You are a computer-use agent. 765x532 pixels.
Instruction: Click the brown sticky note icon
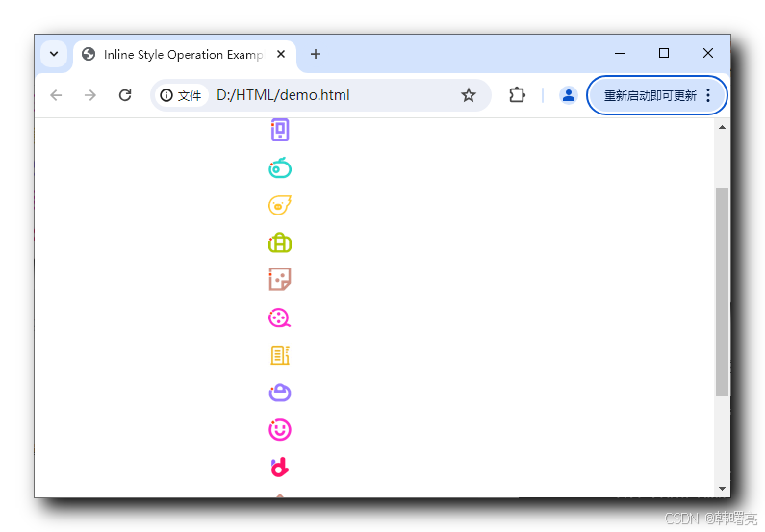pos(280,279)
